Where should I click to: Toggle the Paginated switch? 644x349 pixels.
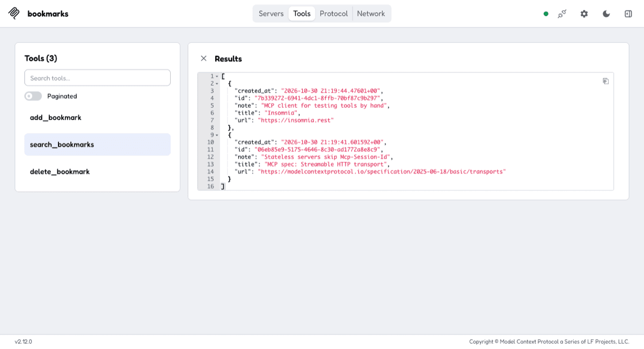click(33, 96)
